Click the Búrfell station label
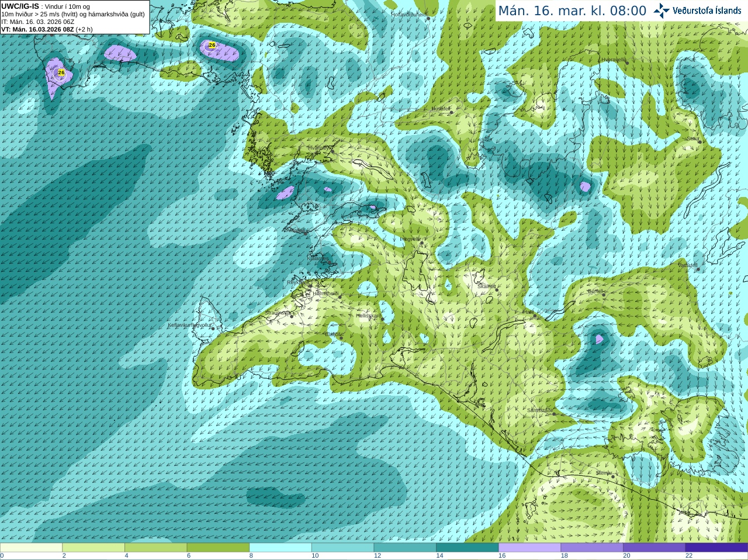748x560 pixels. point(595,291)
